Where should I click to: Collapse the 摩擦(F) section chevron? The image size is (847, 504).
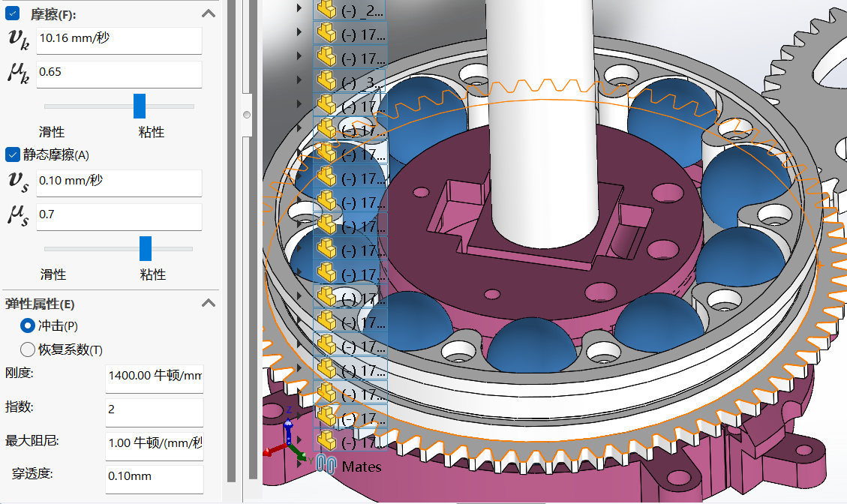[x=209, y=13]
